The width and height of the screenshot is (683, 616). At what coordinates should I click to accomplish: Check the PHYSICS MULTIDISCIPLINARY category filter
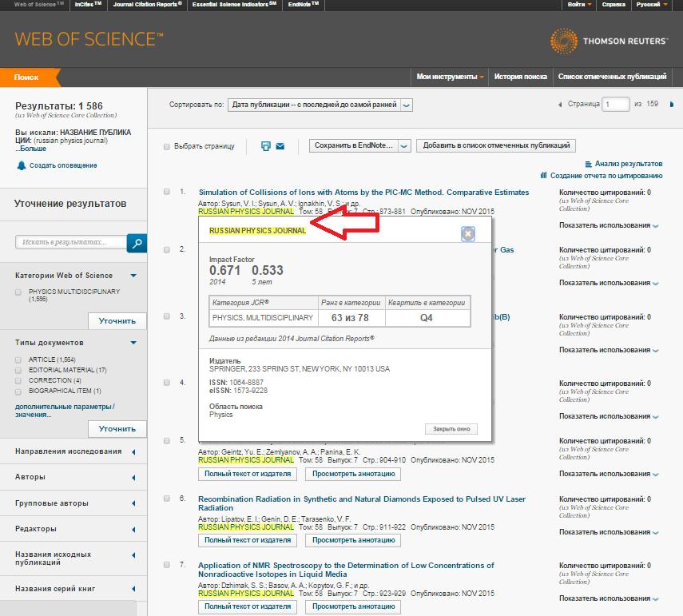18,292
